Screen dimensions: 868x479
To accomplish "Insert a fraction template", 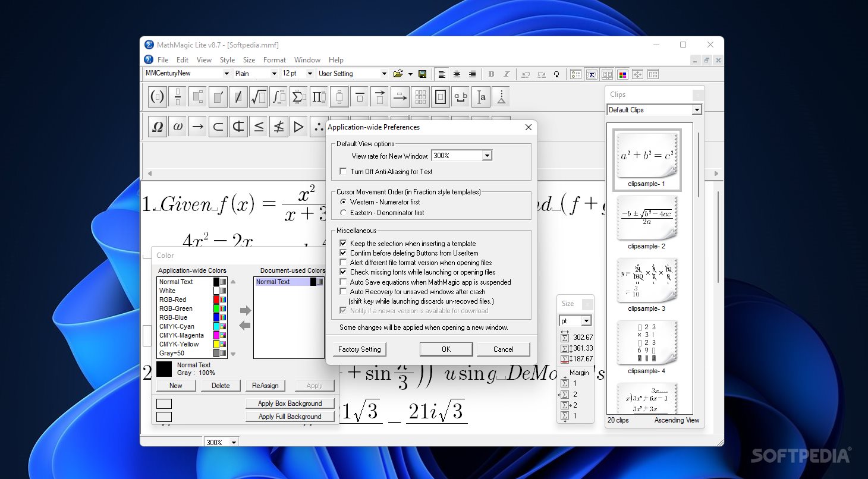I will point(178,96).
